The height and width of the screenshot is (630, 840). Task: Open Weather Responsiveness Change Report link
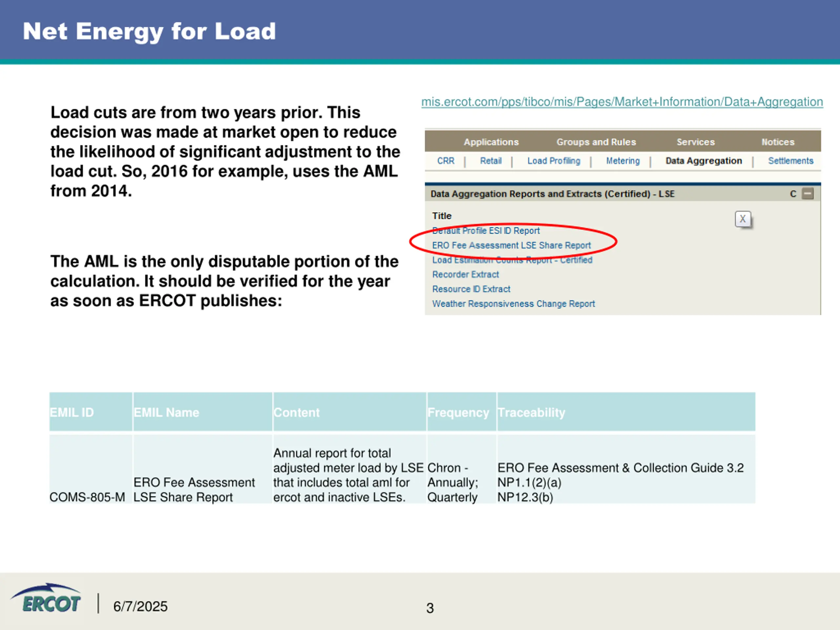click(x=514, y=304)
